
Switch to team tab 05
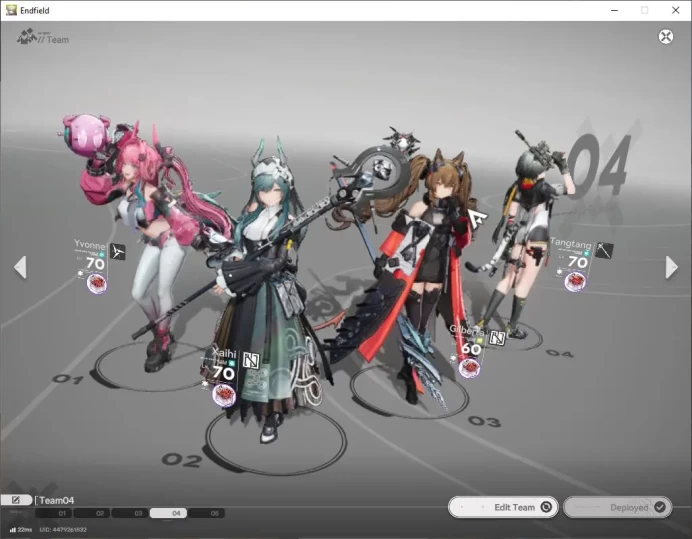pos(207,513)
